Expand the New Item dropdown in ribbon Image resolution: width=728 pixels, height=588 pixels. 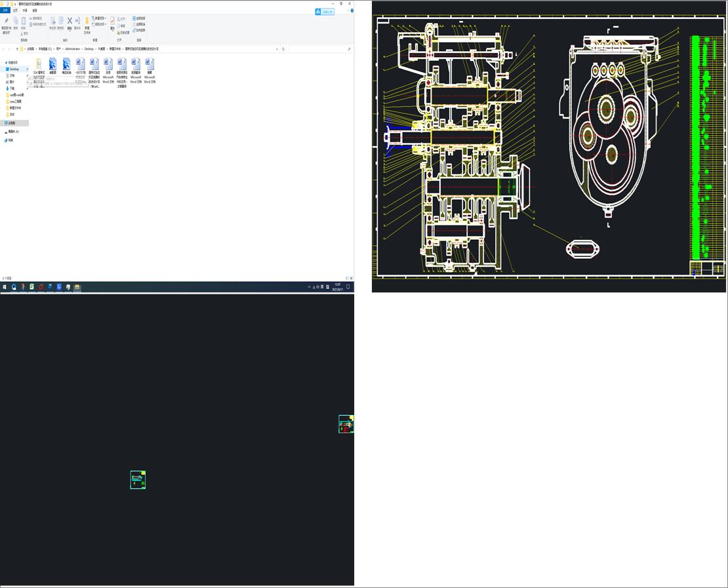pyautogui.click(x=99, y=18)
